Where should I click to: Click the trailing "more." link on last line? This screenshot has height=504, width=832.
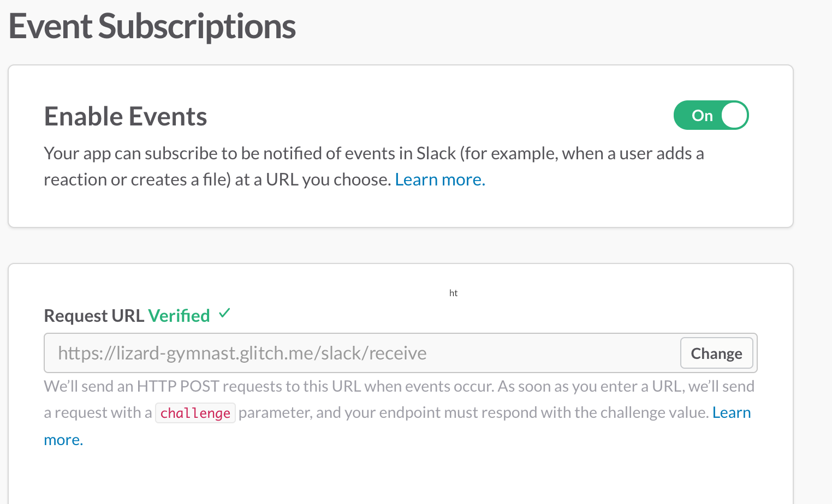click(63, 440)
